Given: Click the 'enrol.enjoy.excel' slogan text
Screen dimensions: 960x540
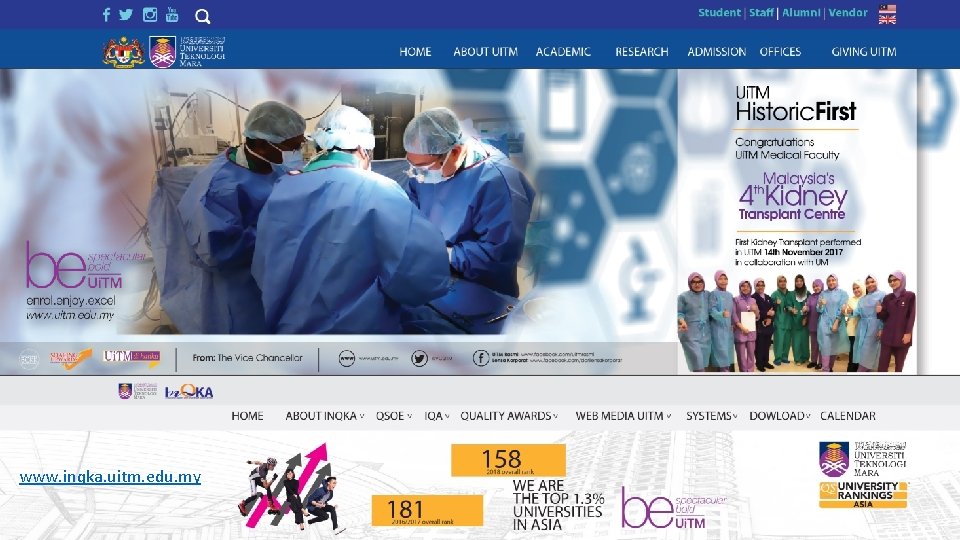Looking at the screenshot, I should pyautogui.click(x=70, y=301).
